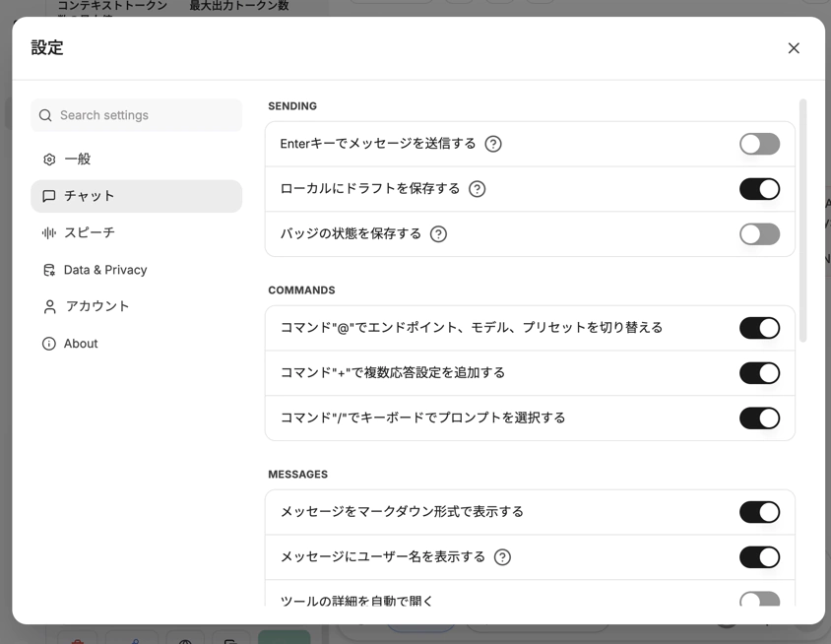
Task: Toggle off コマンド"+"で複数応答設定 switch
Action: [x=759, y=372]
